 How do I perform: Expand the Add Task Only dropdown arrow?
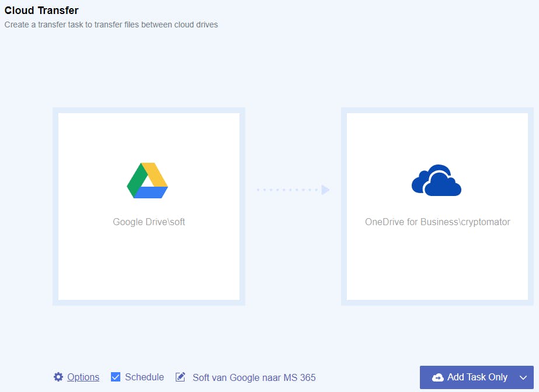click(x=524, y=377)
